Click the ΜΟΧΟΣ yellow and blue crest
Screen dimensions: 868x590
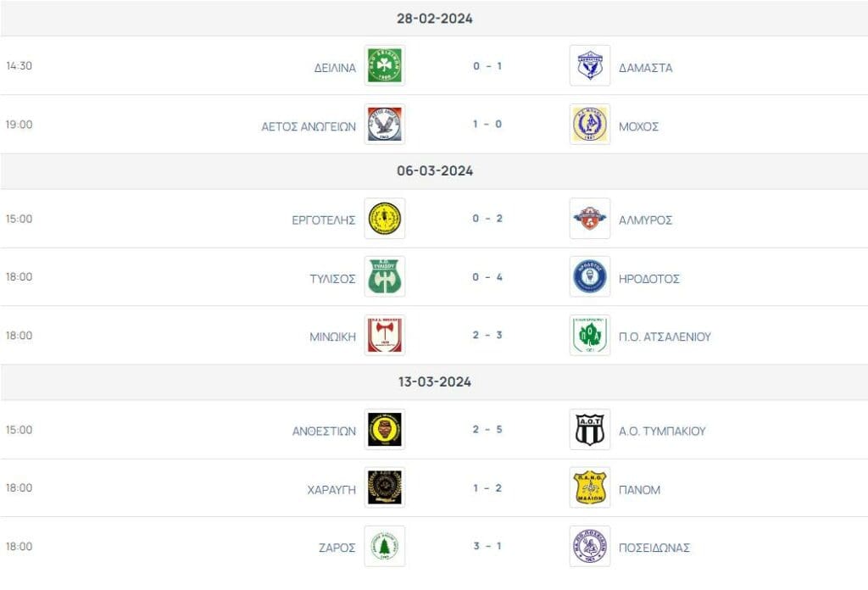590,124
